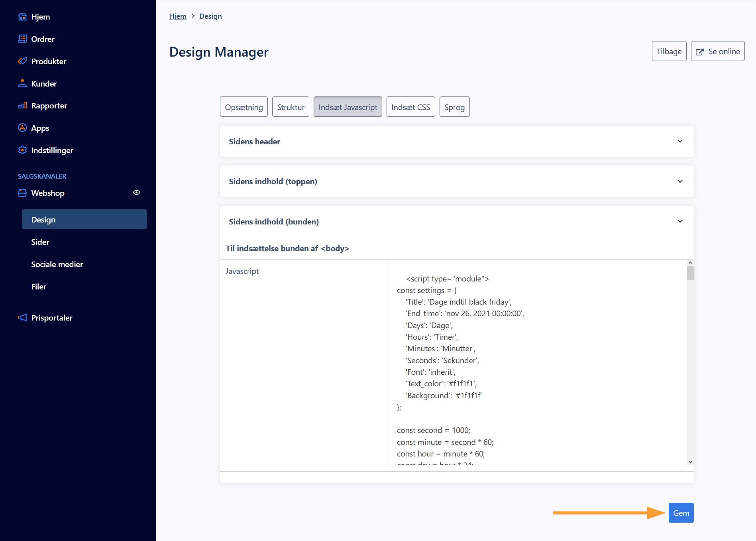756x541 pixels.
Task: Click the Produkter tag icon
Action: click(x=22, y=61)
